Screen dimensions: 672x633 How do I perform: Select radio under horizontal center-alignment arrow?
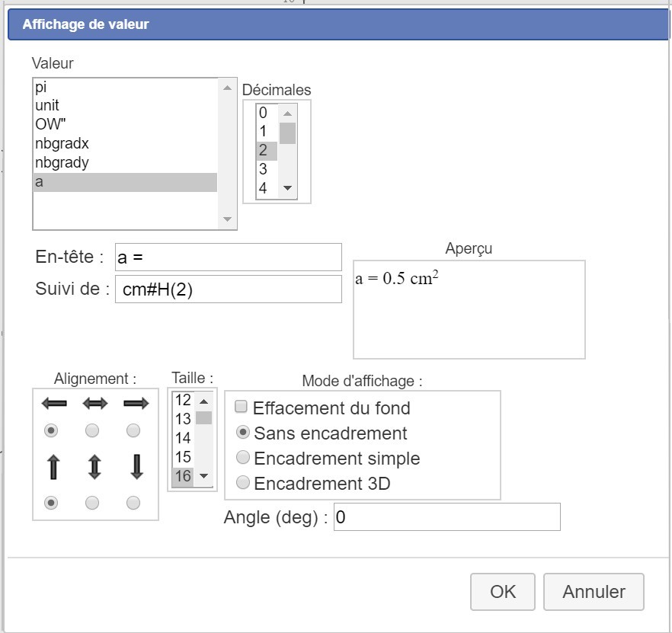(92, 431)
